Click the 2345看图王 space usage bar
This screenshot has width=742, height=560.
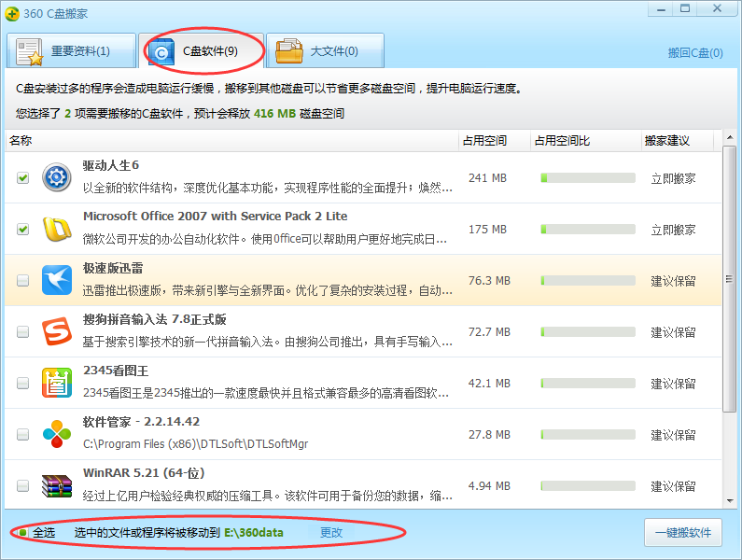pyautogui.click(x=588, y=383)
